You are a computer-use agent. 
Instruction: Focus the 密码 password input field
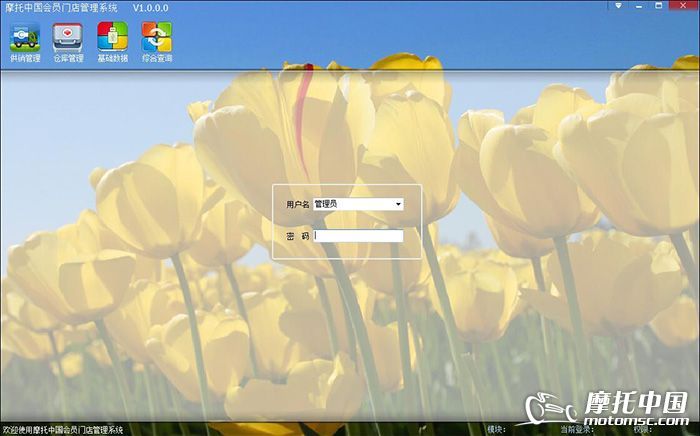pos(359,237)
